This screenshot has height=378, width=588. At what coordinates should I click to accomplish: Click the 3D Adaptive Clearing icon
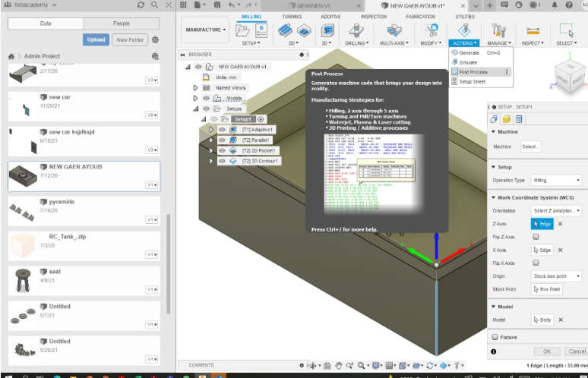pyautogui.click(x=327, y=30)
